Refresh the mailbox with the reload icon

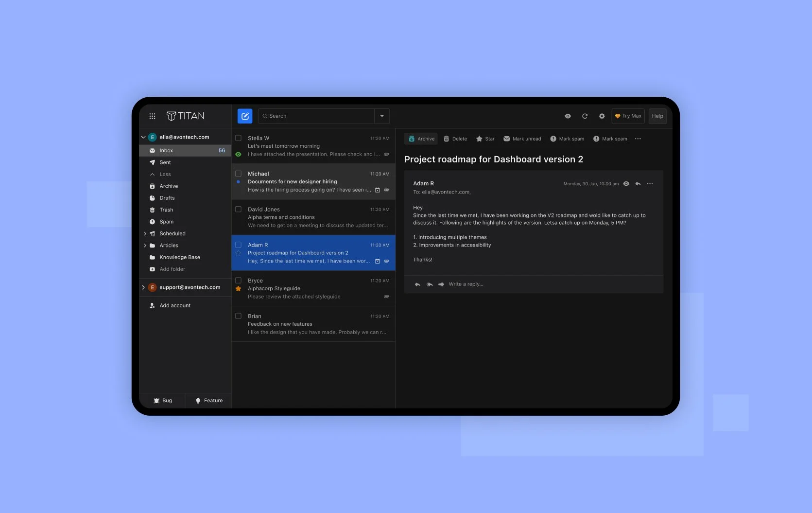(585, 116)
